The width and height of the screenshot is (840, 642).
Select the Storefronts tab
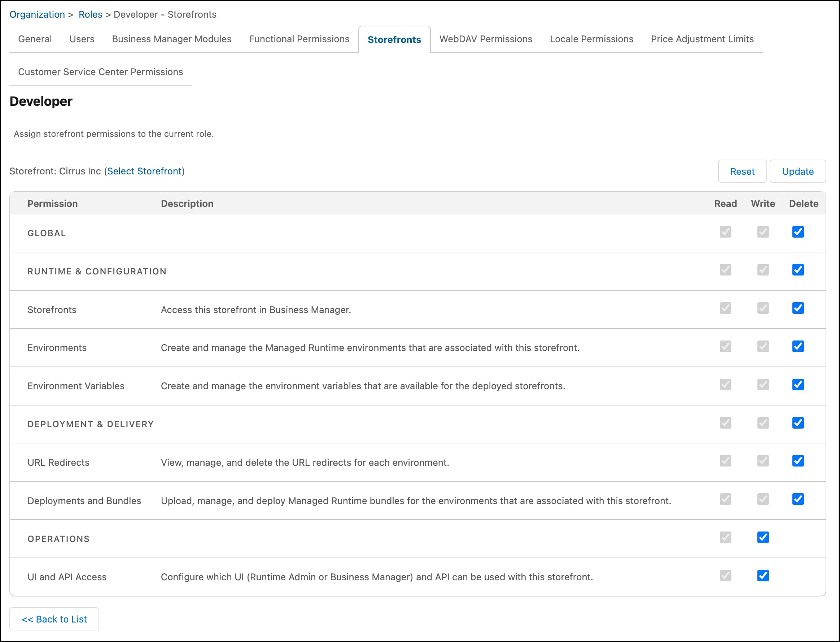click(x=394, y=39)
